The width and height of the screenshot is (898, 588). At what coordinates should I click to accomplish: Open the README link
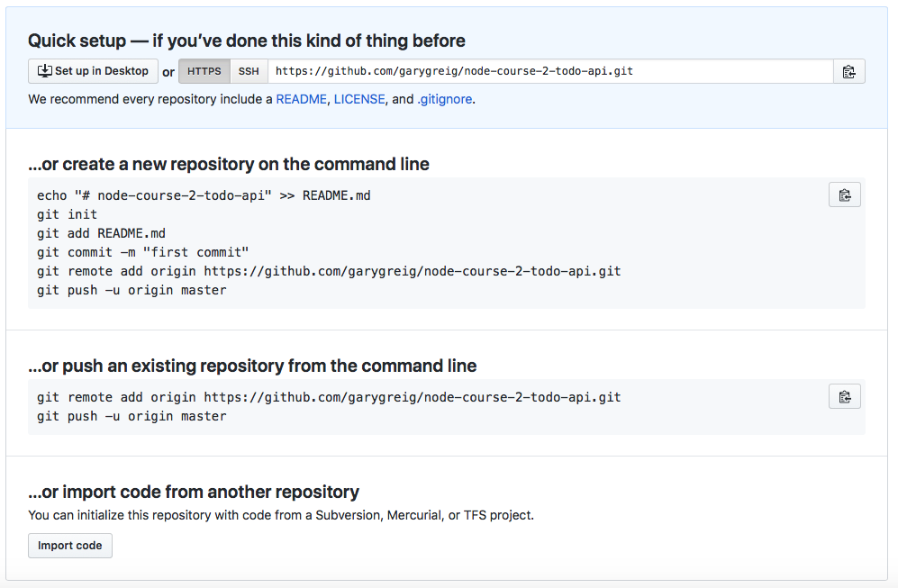[301, 99]
